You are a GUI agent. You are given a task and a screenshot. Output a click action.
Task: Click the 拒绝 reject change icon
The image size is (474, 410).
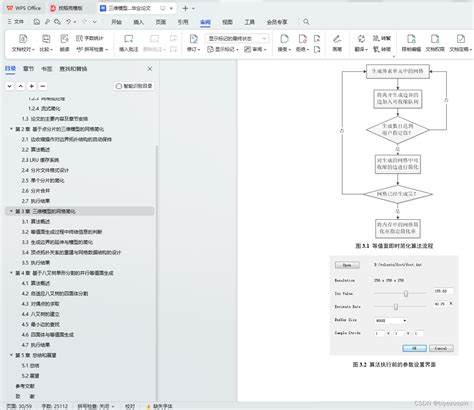pyautogui.click(x=302, y=39)
